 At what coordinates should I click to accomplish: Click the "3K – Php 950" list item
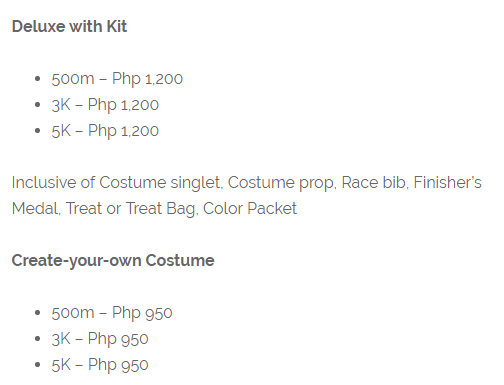point(100,339)
